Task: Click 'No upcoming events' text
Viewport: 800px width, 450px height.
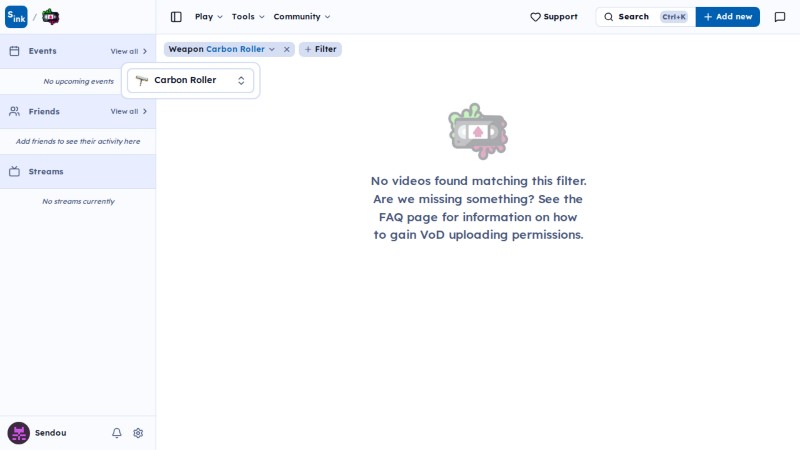Action: click(x=79, y=82)
